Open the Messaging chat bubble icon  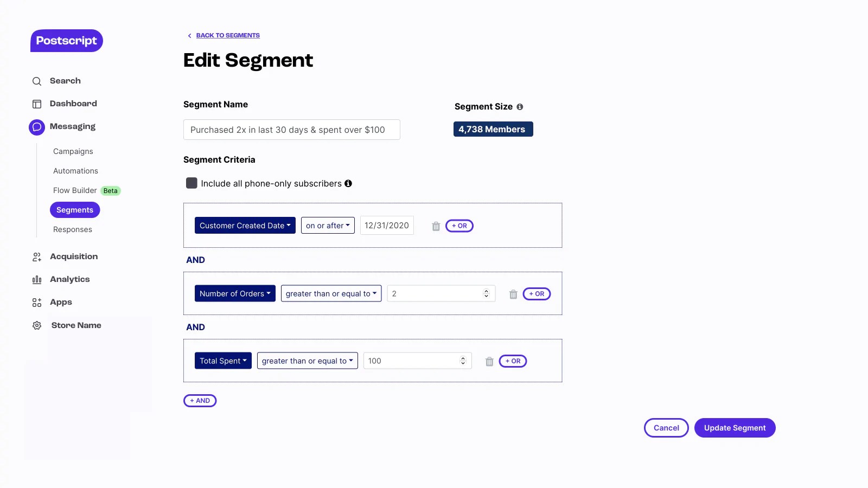(36, 126)
